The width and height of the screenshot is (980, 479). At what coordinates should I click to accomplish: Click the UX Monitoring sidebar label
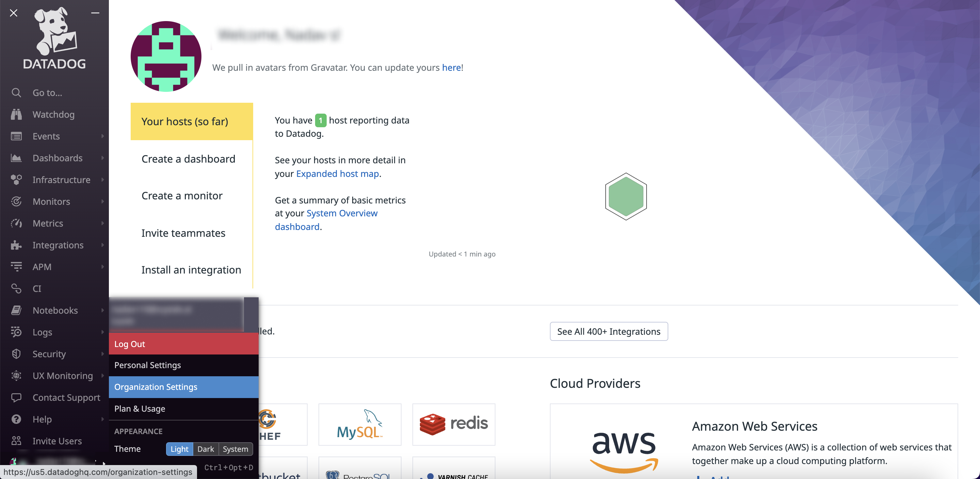(63, 376)
